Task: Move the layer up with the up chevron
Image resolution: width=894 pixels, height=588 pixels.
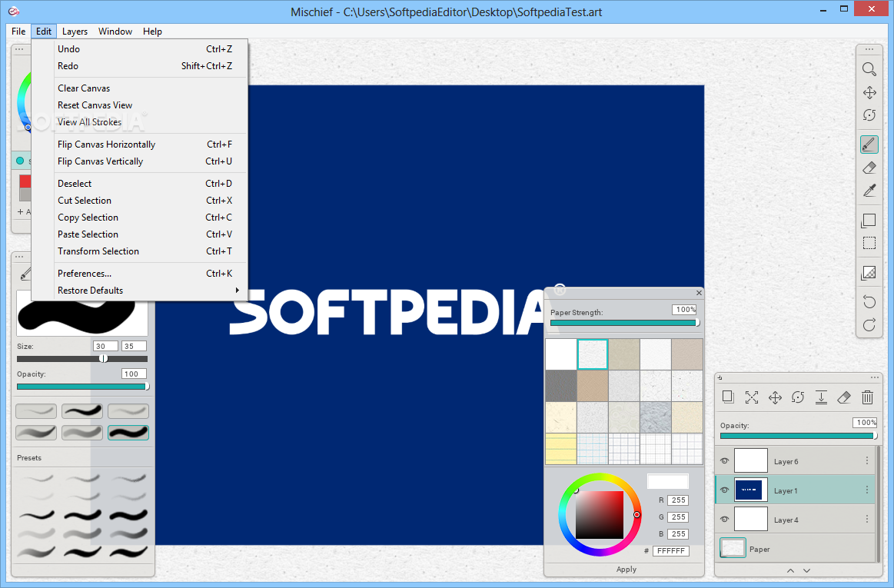Action: (790, 570)
